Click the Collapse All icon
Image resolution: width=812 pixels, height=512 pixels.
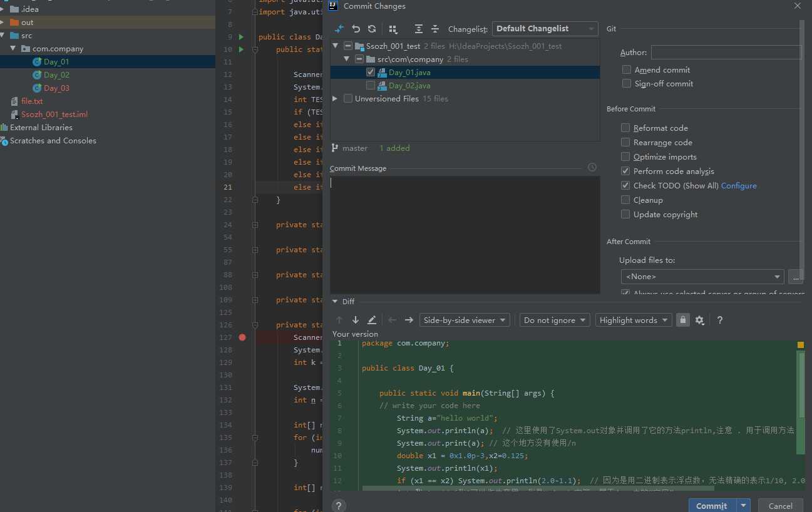coord(435,29)
